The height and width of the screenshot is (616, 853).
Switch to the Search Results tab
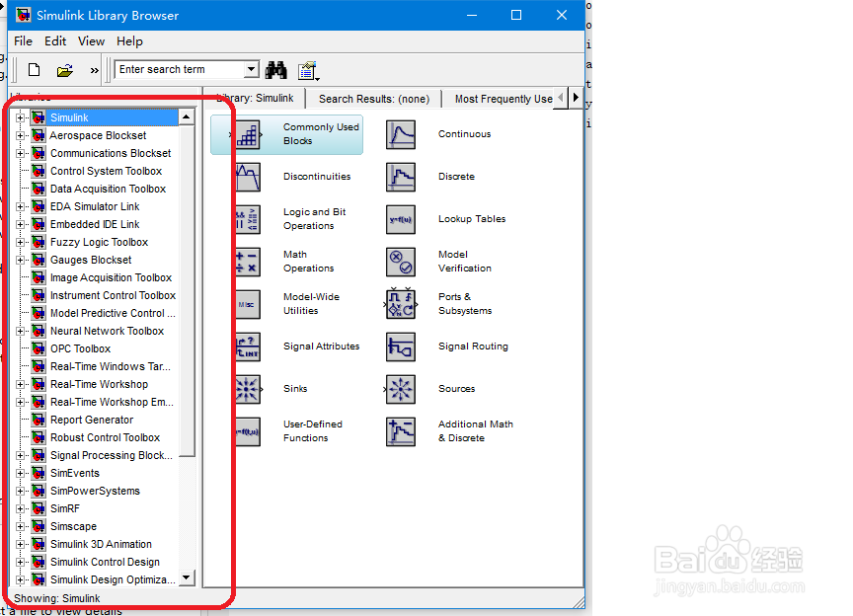[374, 99]
